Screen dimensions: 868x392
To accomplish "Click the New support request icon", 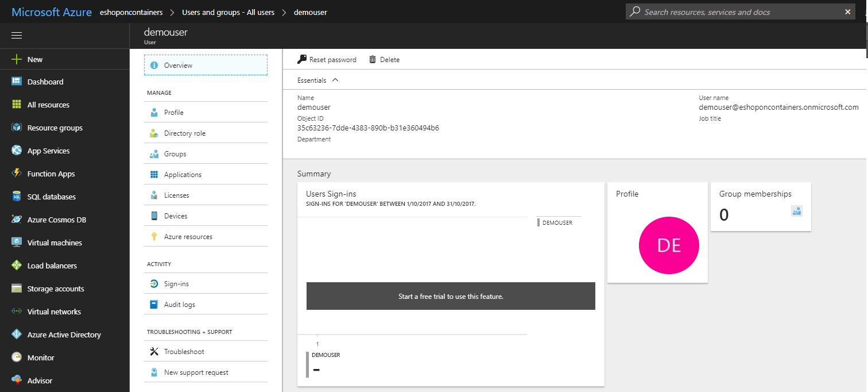I will pos(154,372).
